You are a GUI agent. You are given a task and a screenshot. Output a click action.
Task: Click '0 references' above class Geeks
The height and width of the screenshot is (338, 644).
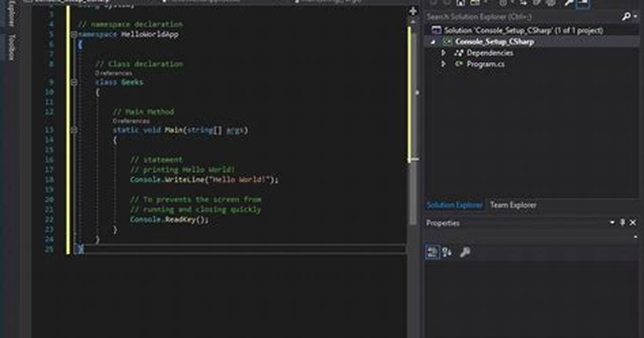(114, 74)
